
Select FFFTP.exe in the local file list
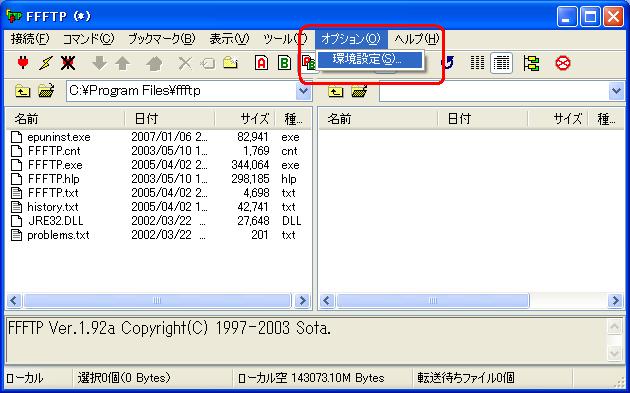coord(55,165)
